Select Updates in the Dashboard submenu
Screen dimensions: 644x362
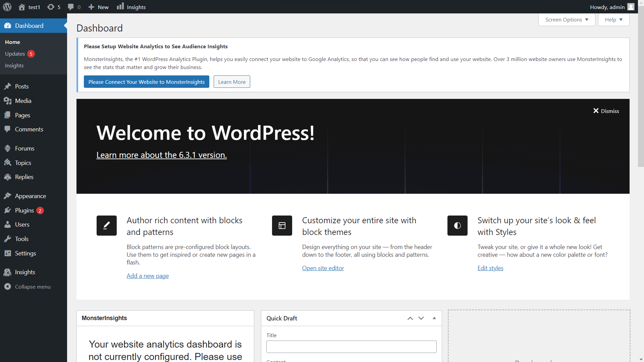(x=15, y=54)
